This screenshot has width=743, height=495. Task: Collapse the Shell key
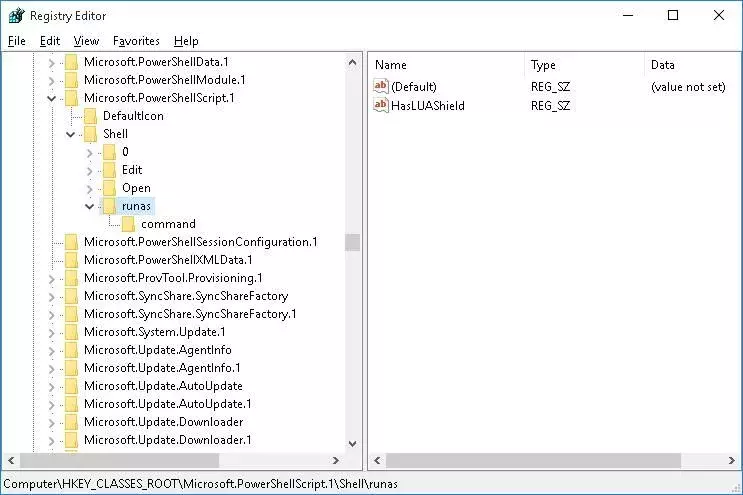click(71, 135)
